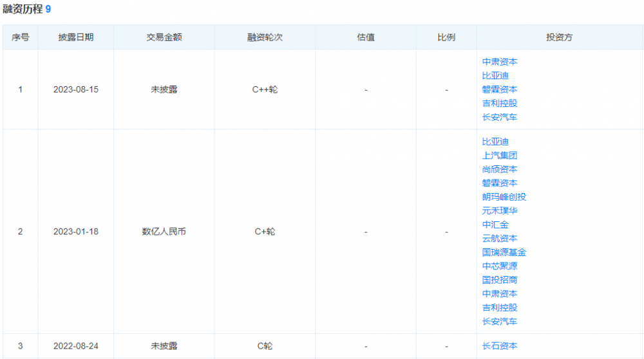
Task: Open 长安汽车 link in the 2023-08-15 row
Action: pyautogui.click(x=500, y=117)
